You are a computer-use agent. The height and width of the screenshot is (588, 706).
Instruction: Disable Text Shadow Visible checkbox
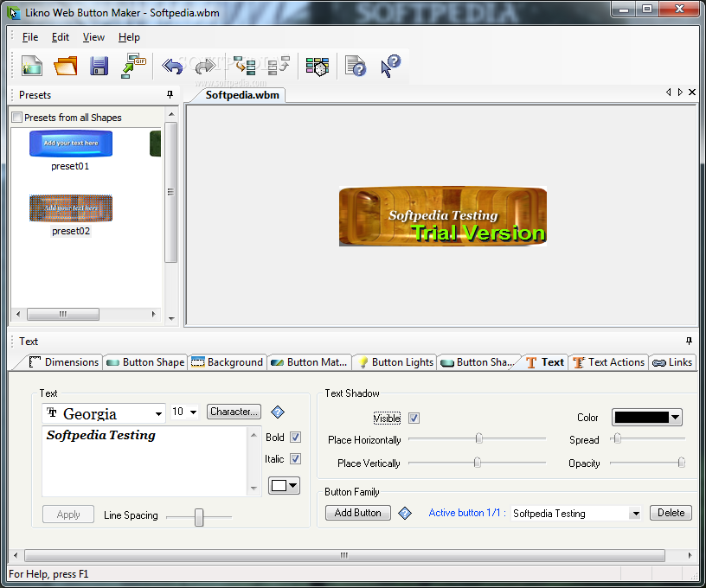click(x=414, y=418)
